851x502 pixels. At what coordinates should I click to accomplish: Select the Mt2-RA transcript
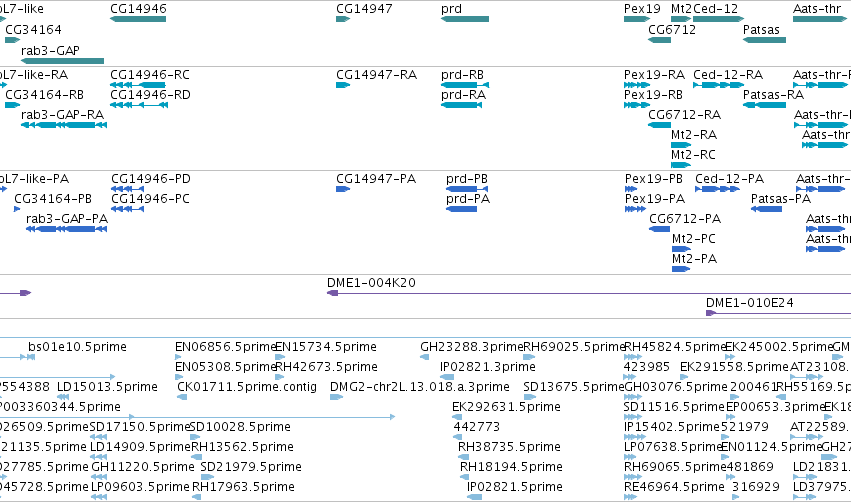pos(681,145)
